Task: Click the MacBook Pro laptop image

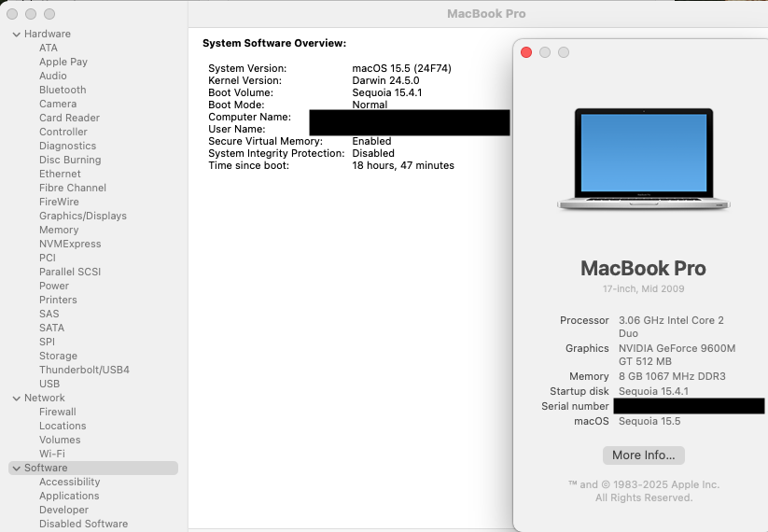Action: coord(644,160)
